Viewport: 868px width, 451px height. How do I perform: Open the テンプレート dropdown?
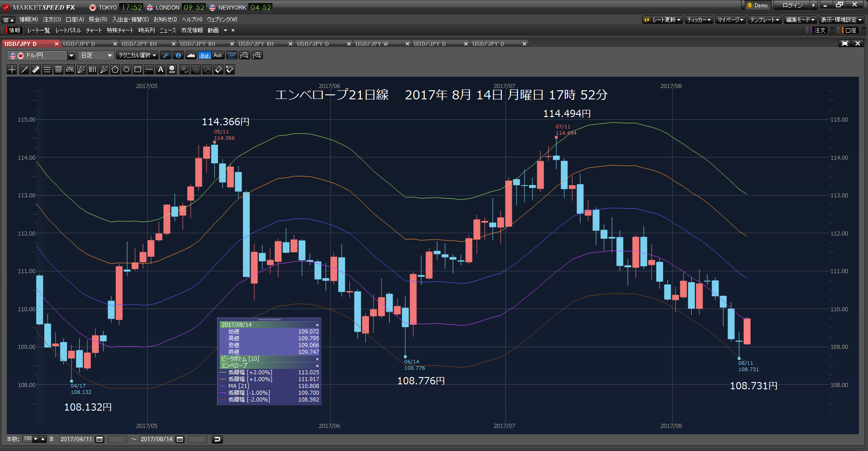pos(764,20)
